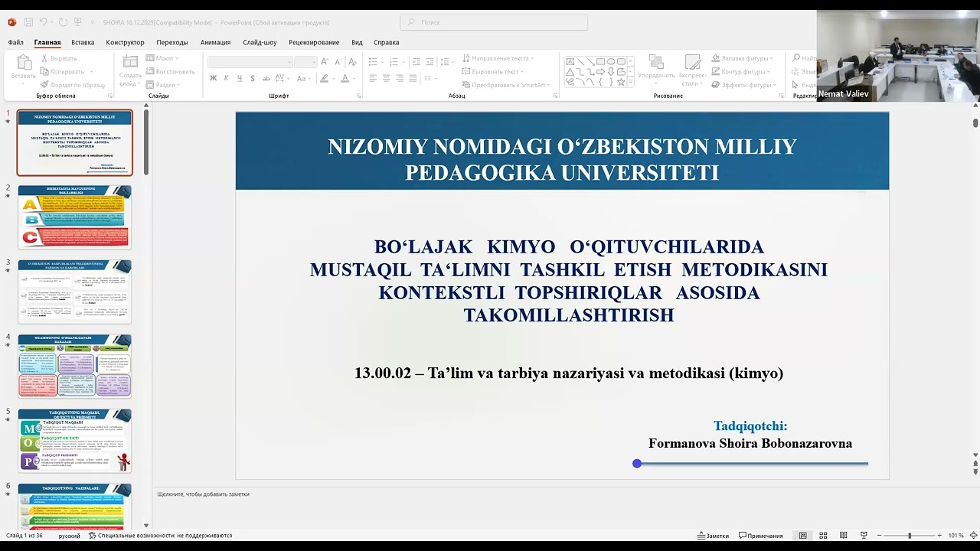The height and width of the screenshot is (551, 980).
Task: Justify text alignment icon in Абзац
Action: pyautogui.click(x=413, y=78)
